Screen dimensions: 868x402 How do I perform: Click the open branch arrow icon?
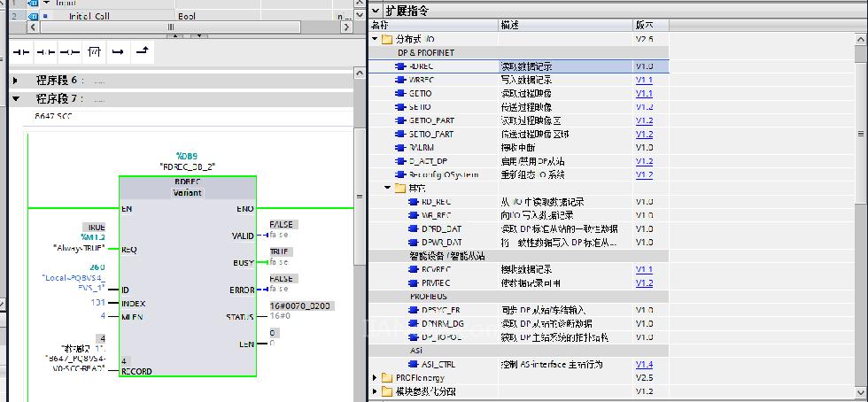tap(118, 53)
